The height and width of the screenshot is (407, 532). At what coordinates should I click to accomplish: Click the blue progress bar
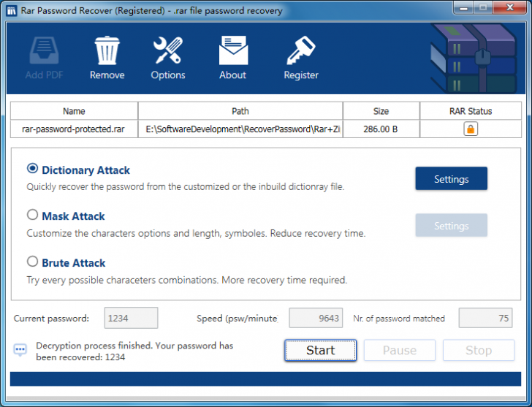pyautogui.click(x=266, y=379)
